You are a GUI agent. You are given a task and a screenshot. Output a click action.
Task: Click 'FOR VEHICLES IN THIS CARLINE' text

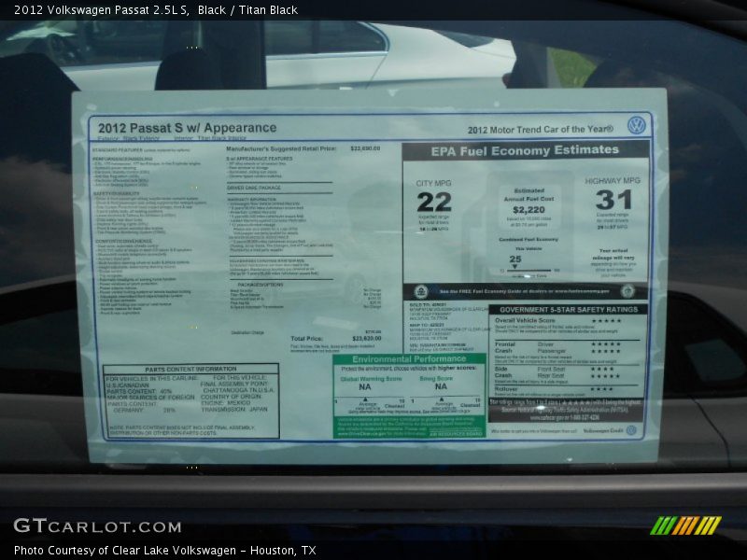click(x=152, y=378)
